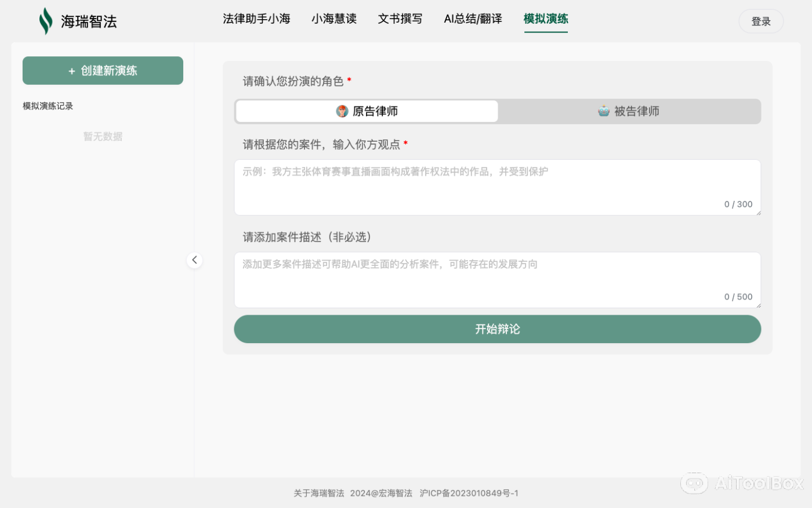Viewport: 812px width, 508px height.
Task: Click inside the 案件描述 text area
Action: 497,279
